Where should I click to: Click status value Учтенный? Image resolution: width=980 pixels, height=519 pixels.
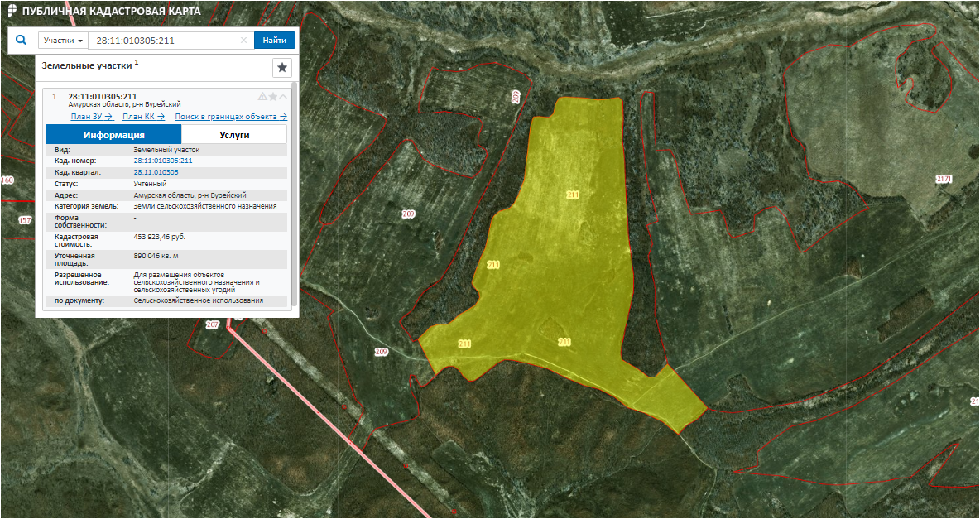point(150,184)
